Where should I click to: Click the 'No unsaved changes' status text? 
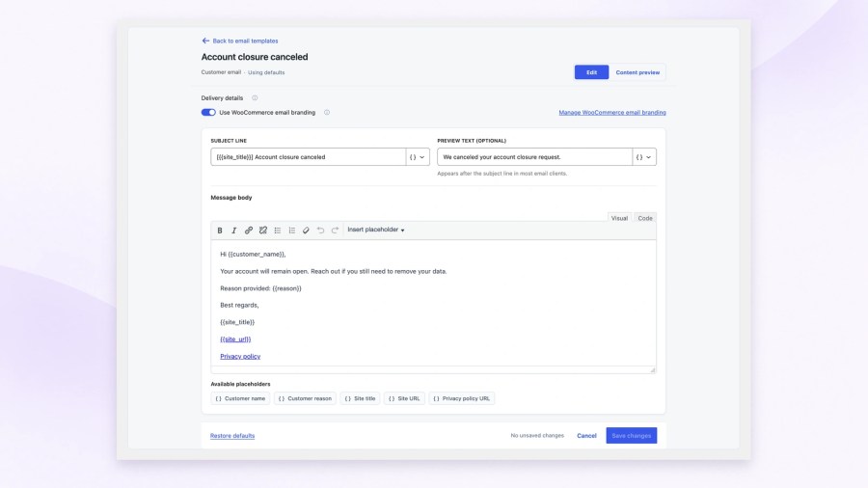(537, 436)
